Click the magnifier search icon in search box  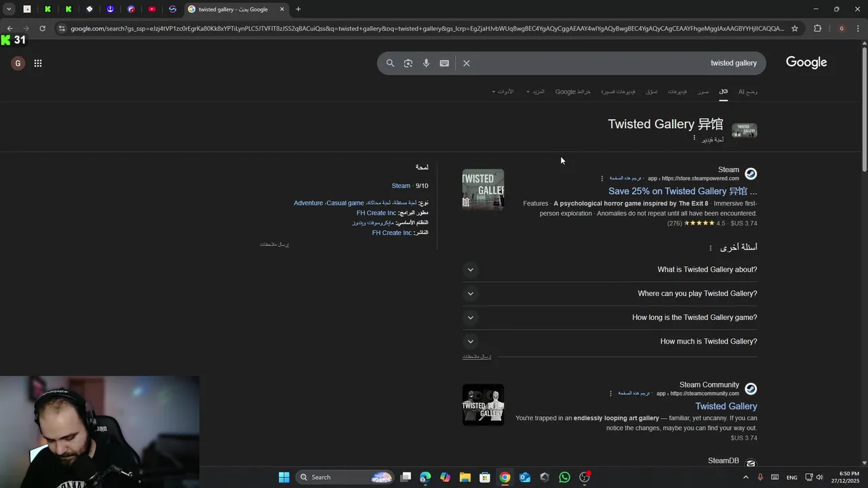click(x=390, y=63)
